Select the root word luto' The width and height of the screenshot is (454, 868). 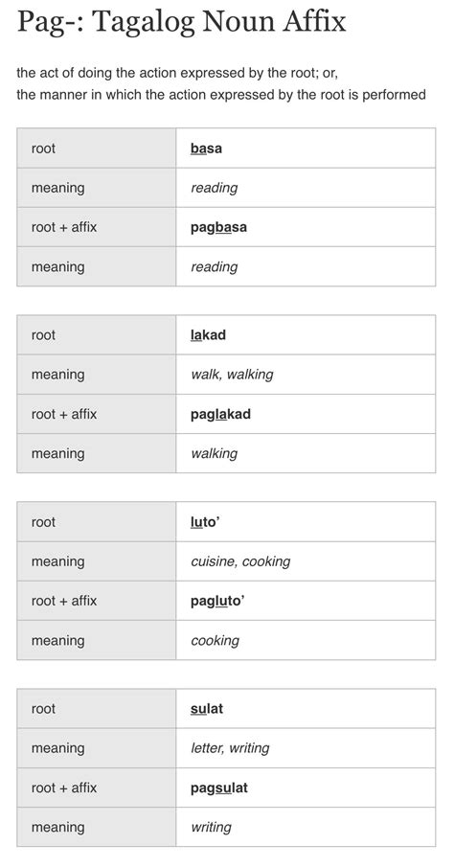[205, 522]
